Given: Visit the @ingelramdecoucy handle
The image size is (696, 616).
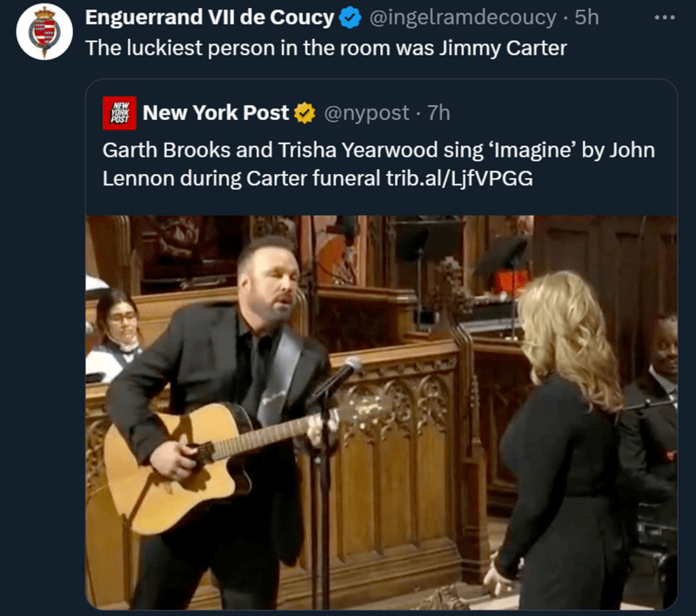Looking at the screenshot, I should 464,17.
